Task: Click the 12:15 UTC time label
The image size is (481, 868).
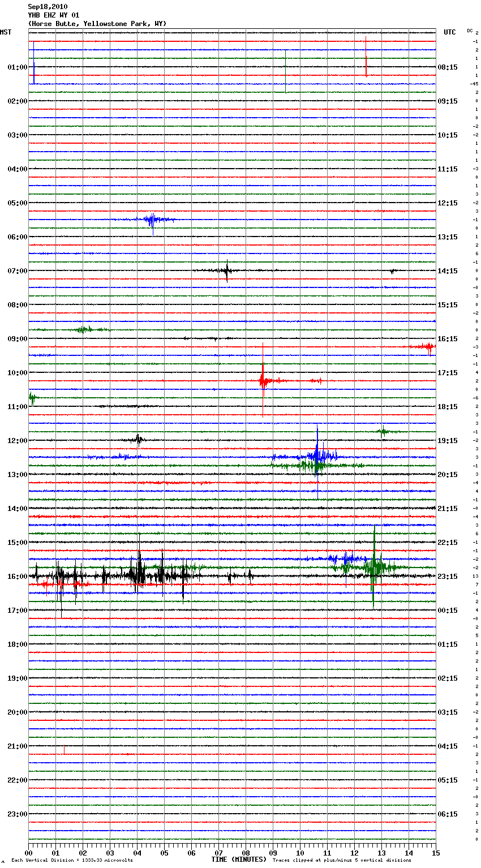Action: [x=448, y=203]
